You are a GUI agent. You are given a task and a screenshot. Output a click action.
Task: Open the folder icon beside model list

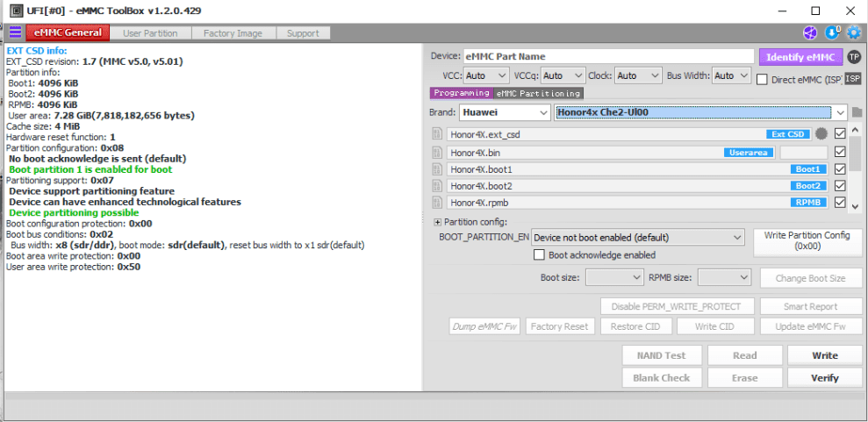(x=857, y=113)
